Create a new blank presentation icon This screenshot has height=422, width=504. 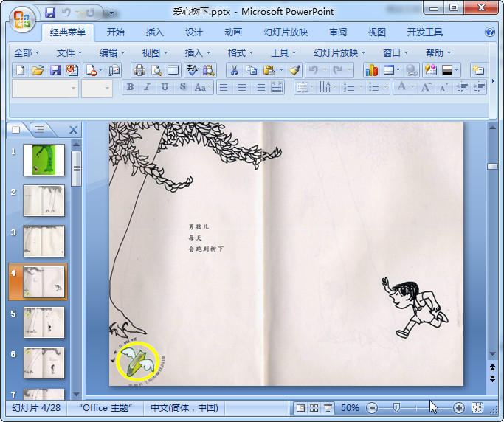[20, 70]
